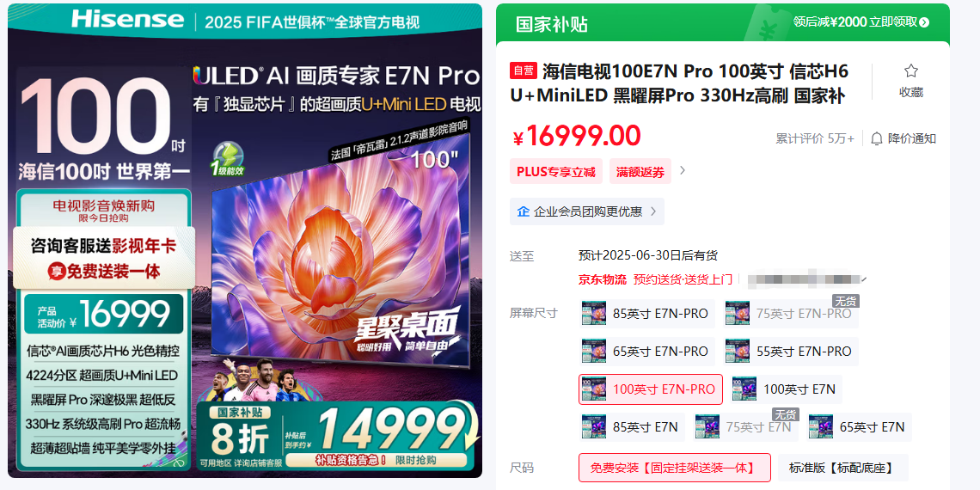This screenshot has height=490, width=980.
Task: Click 领后减¥2000 立即领取 link
Action: [x=861, y=22]
